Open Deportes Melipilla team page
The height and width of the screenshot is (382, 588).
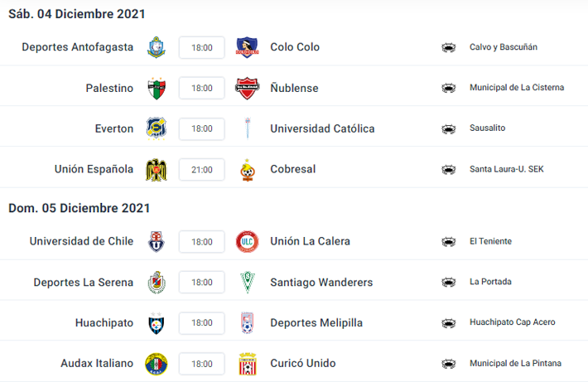(x=316, y=322)
